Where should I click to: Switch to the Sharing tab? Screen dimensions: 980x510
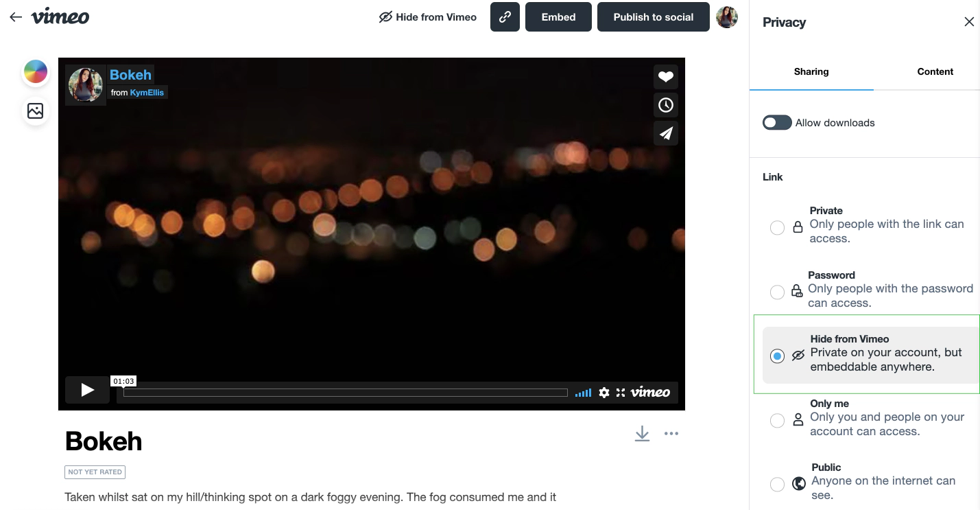811,71
